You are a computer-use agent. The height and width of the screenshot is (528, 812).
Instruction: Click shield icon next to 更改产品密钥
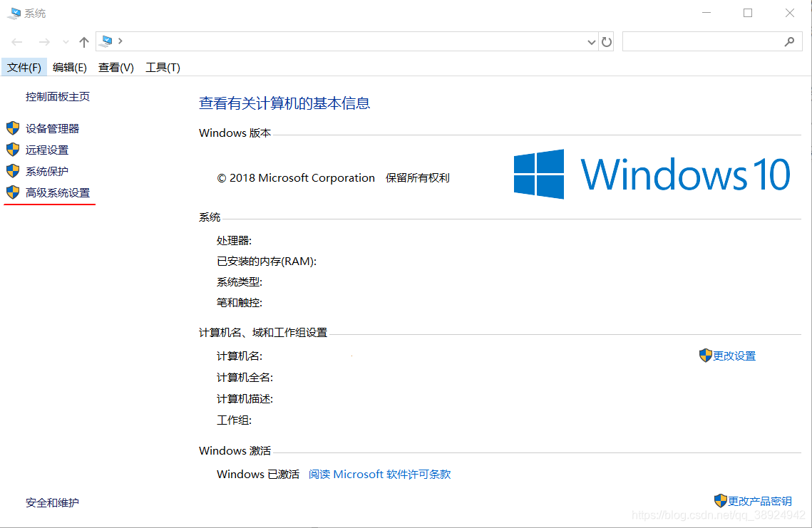click(720, 500)
